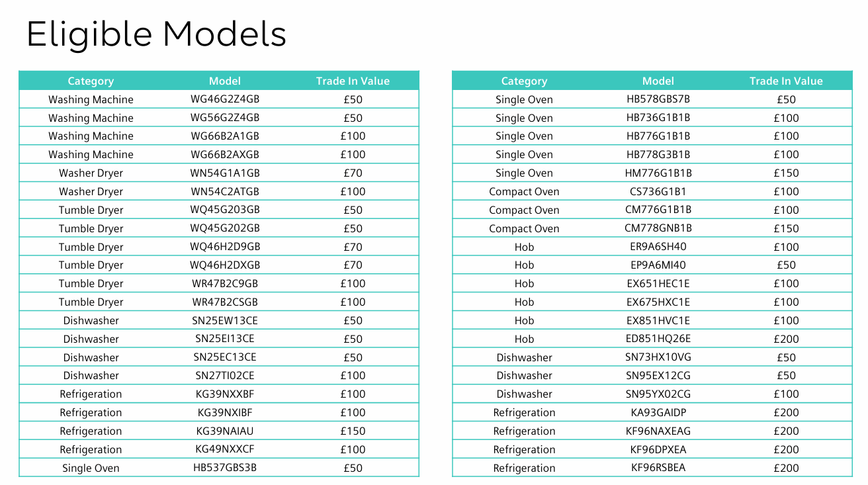Screen dimensions: 868x485
Task: Click single oven model HM776G1B1B
Action: tap(658, 173)
